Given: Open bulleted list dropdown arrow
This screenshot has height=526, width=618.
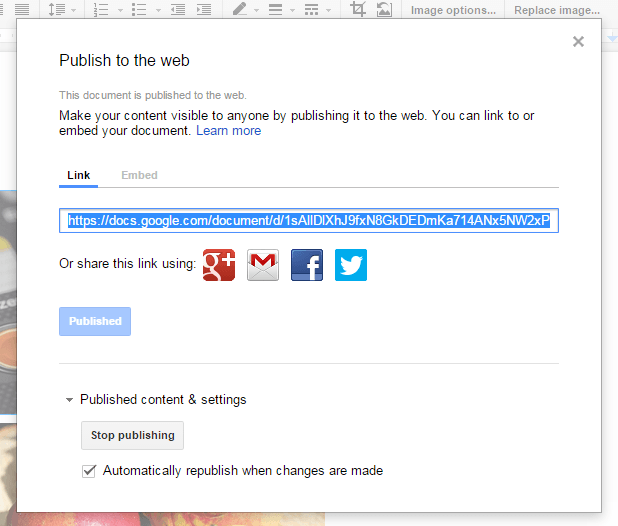Looking at the screenshot, I should [158, 10].
